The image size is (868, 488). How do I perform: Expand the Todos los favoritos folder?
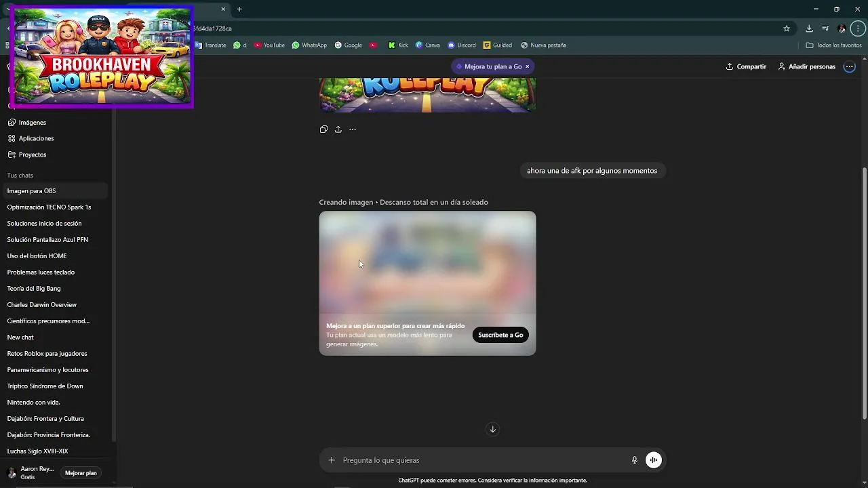click(833, 45)
